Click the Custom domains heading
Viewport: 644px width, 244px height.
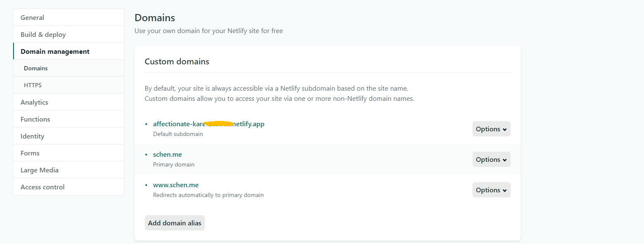[x=177, y=61]
